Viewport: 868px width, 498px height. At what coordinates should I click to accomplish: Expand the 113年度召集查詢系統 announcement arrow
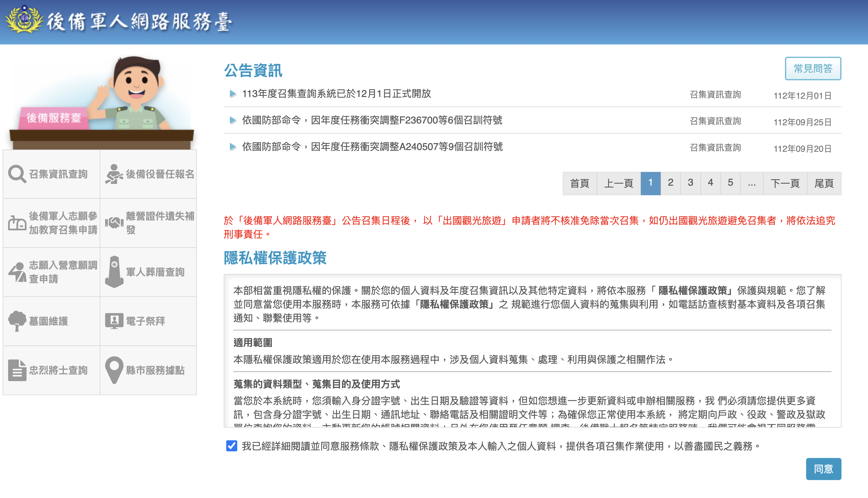[x=233, y=94]
